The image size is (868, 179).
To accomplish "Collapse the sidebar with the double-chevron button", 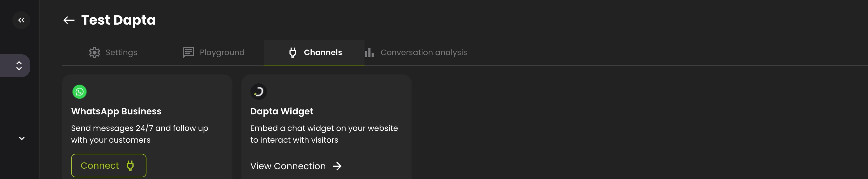I will click(21, 20).
